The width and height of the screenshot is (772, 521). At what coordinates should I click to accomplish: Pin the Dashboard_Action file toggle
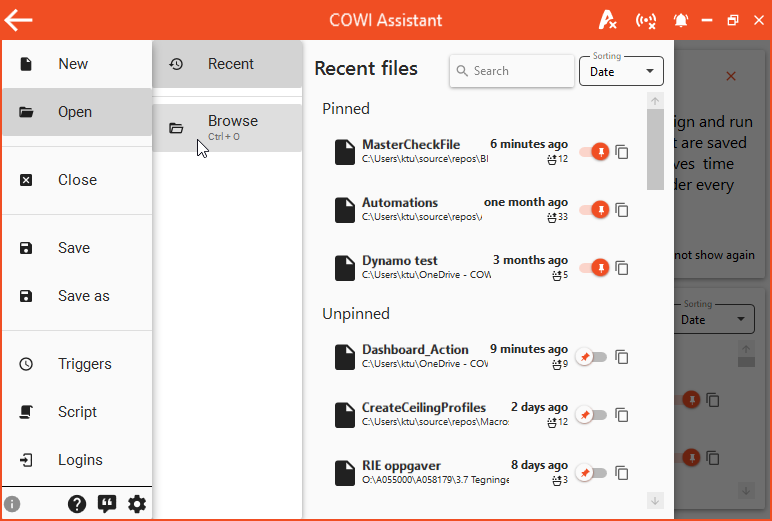pyautogui.click(x=593, y=357)
